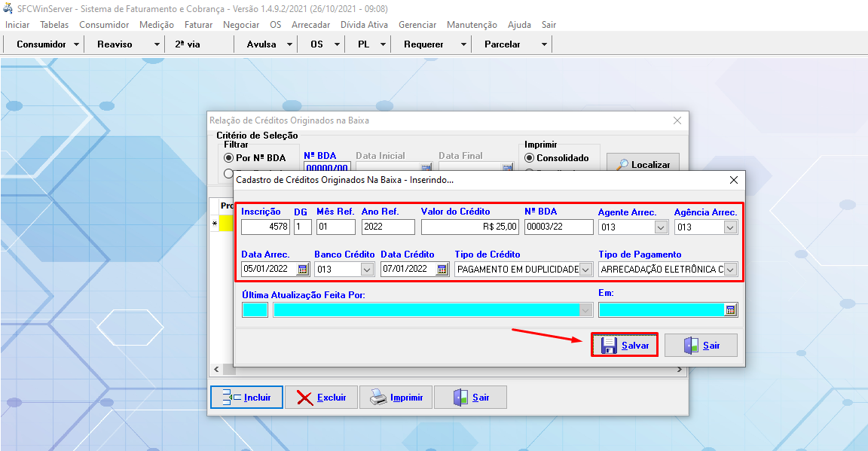Expand the Agente Arrec. dropdown
Image resolution: width=868 pixels, height=451 pixels.
pos(661,227)
